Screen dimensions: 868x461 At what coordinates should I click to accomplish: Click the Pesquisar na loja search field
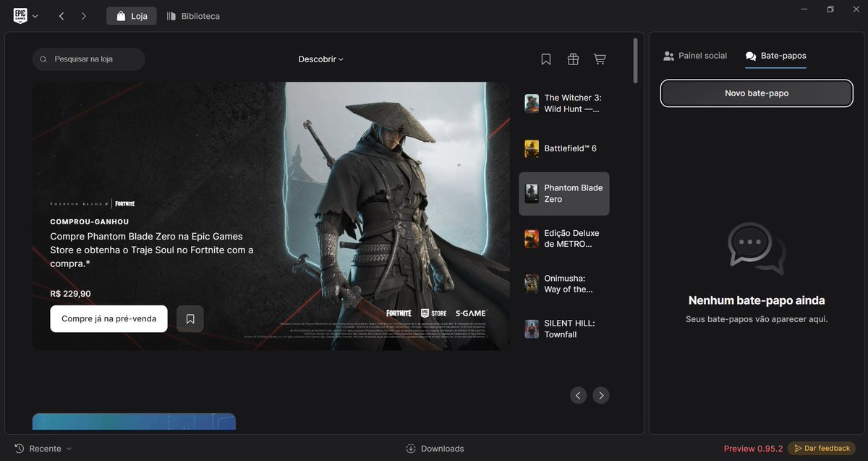pos(89,59)
